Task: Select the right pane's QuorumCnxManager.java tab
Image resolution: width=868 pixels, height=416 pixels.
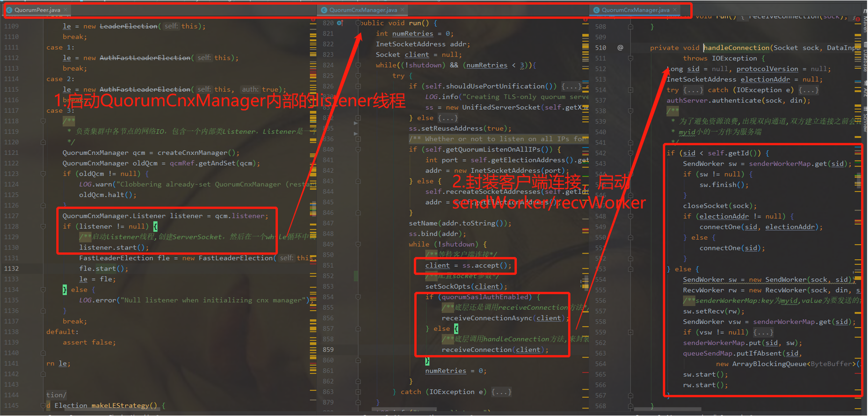Action: [636, 10]
